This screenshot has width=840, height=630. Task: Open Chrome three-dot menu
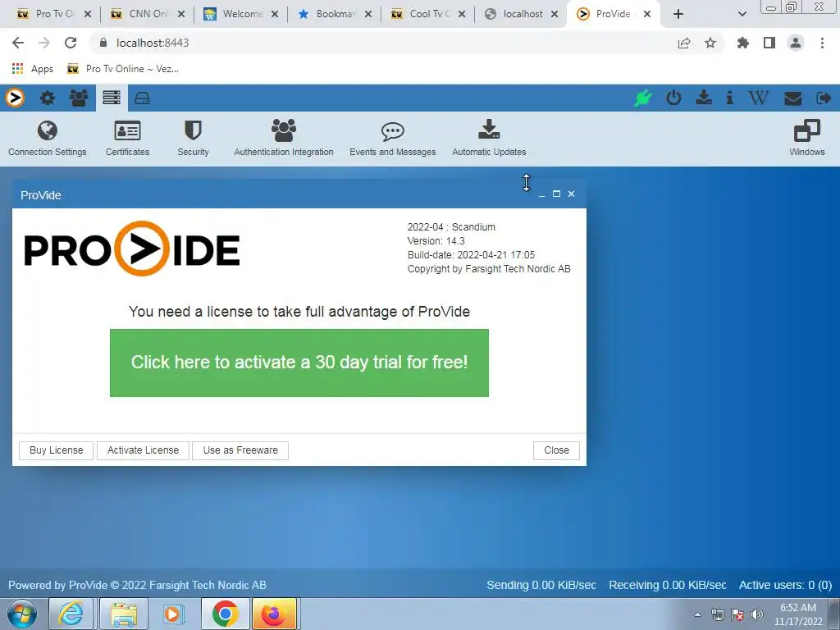822,43
